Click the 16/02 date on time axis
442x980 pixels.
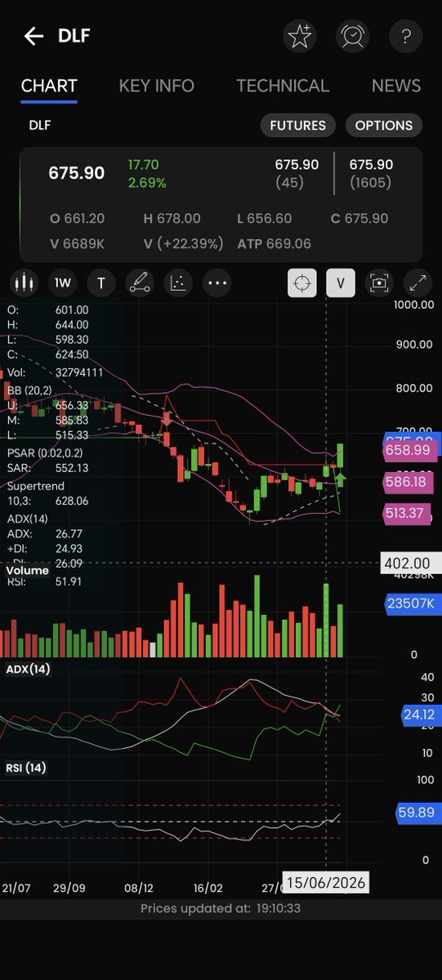(x=209, y=888)
